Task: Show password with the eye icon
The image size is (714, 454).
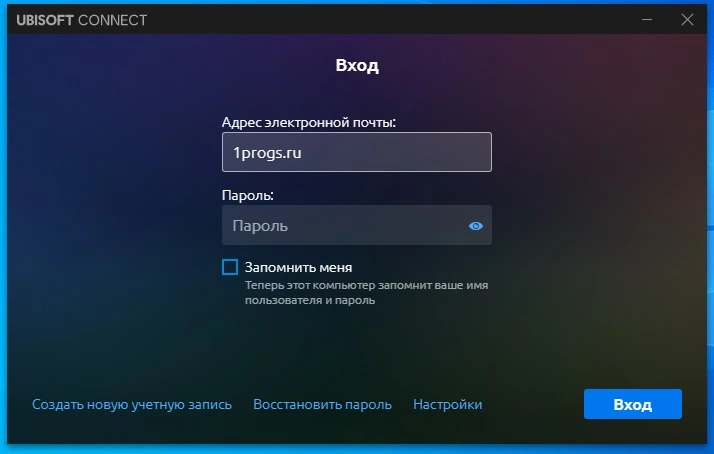Action: click(x=476, y=226)
